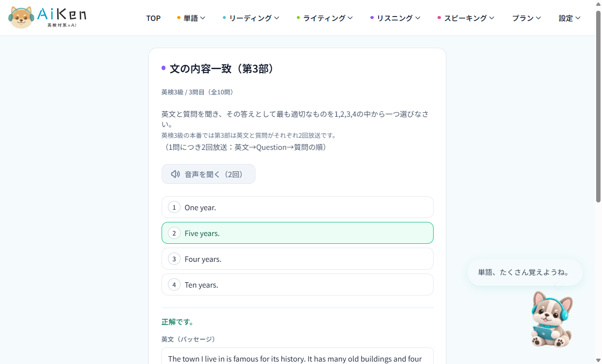
Task: Expand the 単語 dropdown menu
Action: 191,18
